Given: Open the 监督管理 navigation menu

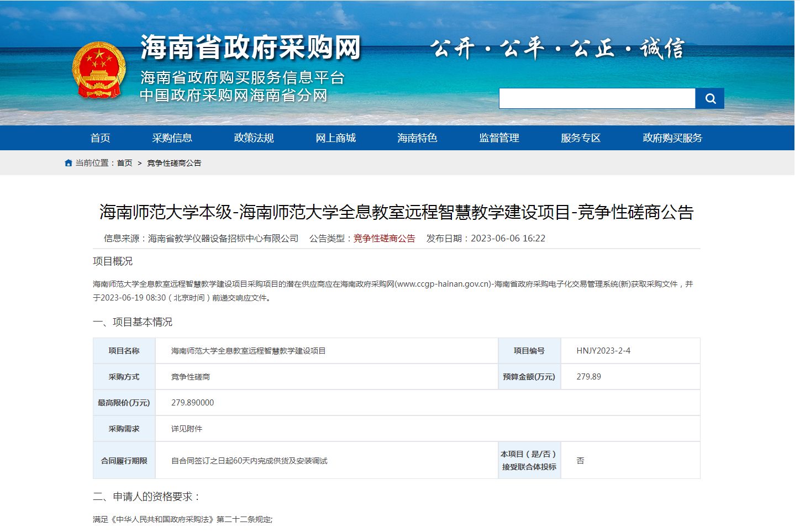Looking at the screenshot, I should click(x=499, y=138).
